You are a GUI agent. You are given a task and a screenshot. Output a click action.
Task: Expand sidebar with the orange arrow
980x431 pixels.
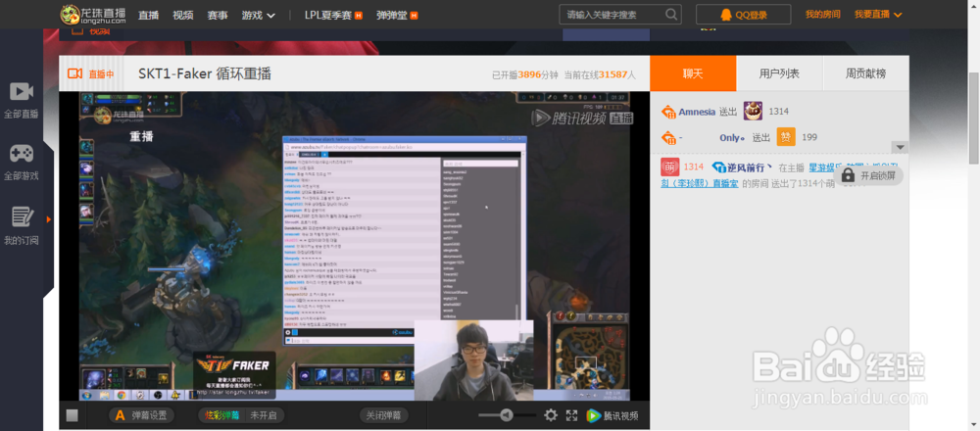[x=49, y=219]
